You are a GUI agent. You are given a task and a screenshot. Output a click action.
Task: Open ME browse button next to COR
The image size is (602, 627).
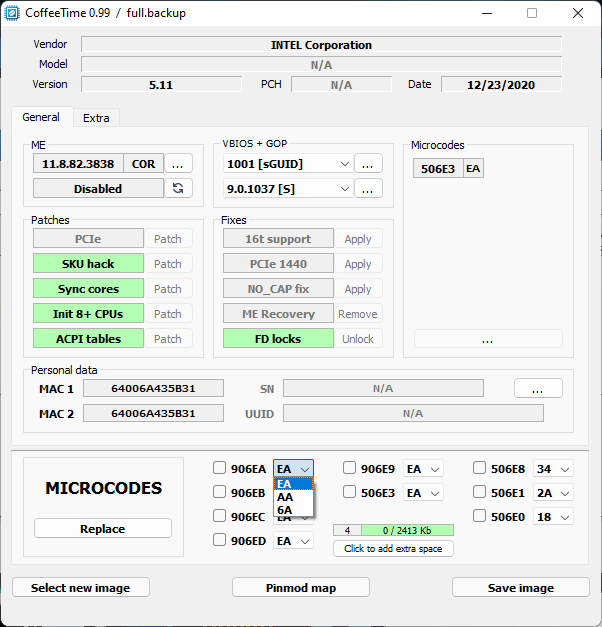point(178,164)
